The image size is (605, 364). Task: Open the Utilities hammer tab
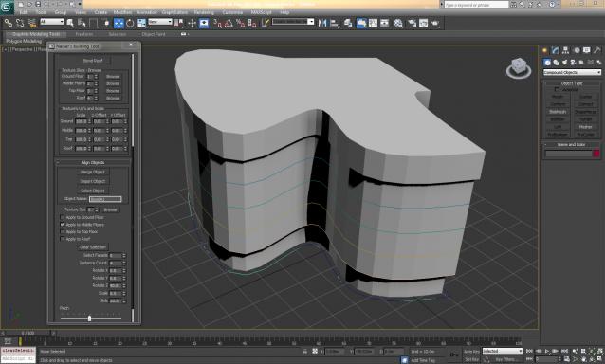click(x=596, y=50)
